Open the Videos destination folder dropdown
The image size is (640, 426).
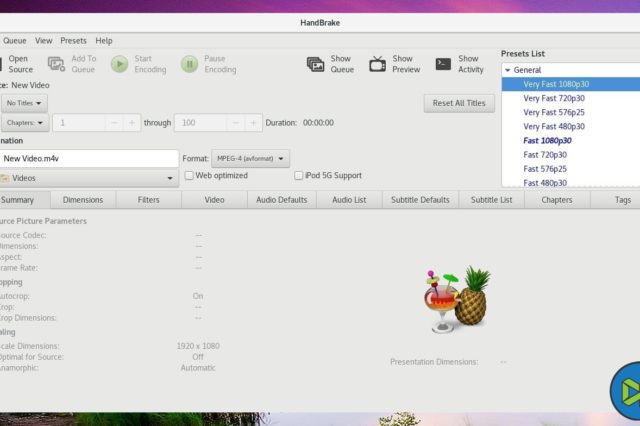click(89, 178)
